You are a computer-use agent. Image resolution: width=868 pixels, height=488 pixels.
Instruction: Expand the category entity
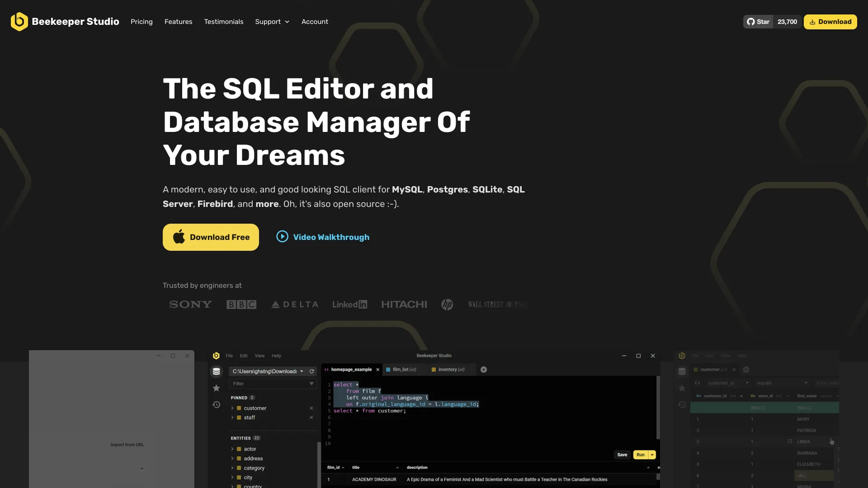pyautogui.click(x=232, y=468)
